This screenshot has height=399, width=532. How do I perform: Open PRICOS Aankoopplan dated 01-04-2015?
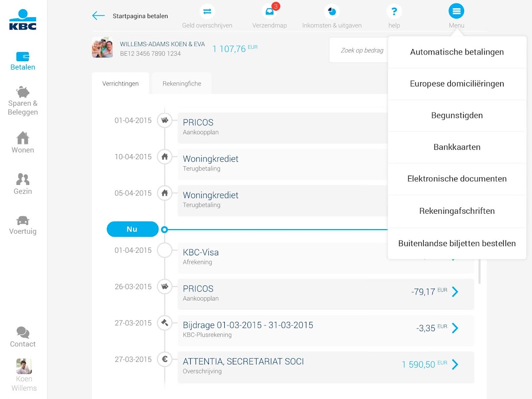283,128
